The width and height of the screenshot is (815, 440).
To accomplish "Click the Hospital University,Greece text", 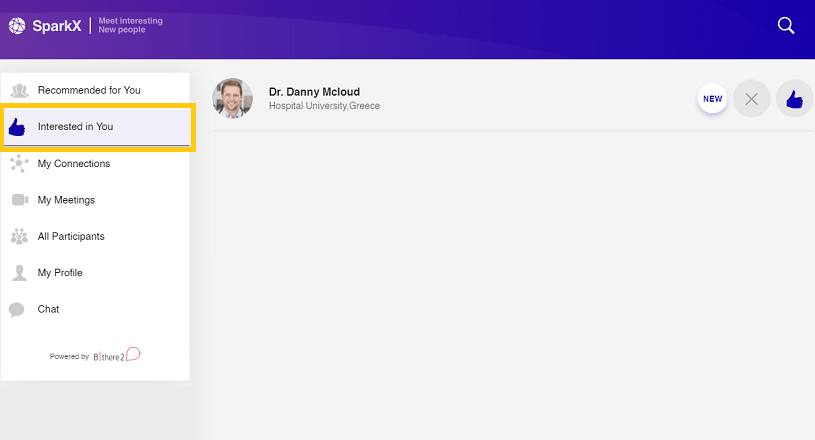I will pos(324,106).
